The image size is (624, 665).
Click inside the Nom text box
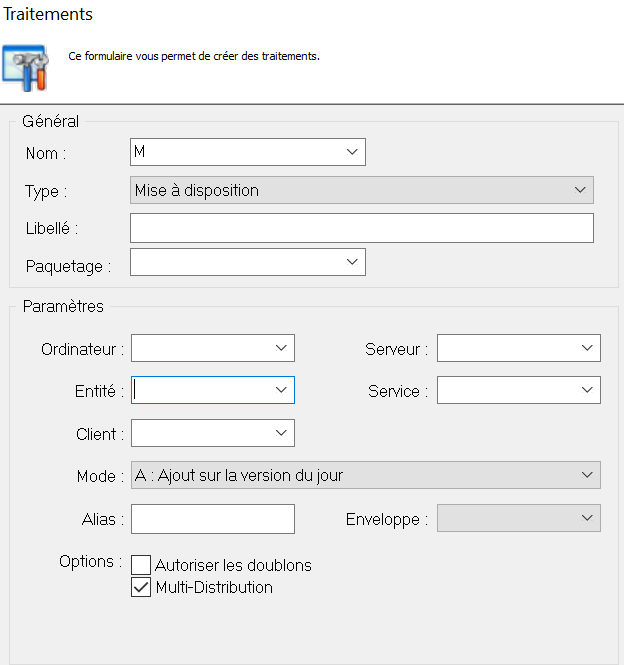(x=235, y=152)
